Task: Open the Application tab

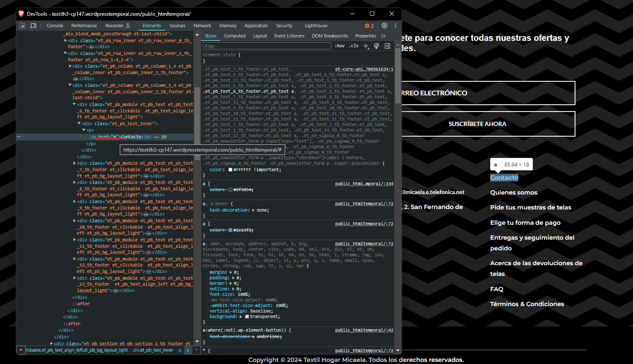Action: coord(256,26)
